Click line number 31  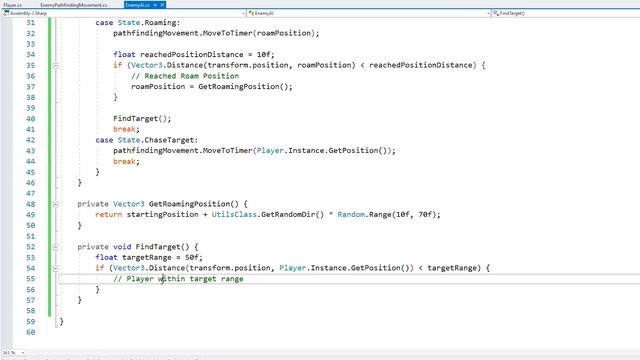click(x=31, y=22)
